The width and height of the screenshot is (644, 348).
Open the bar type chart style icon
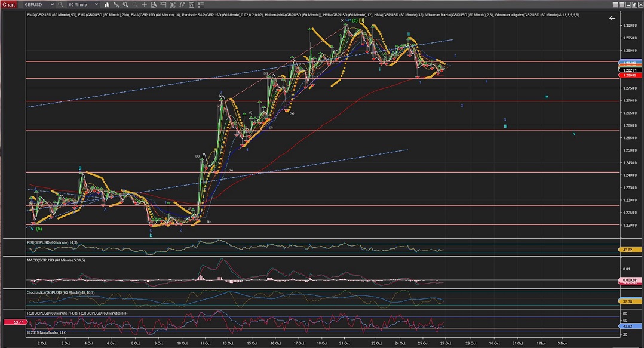pyautogui.click(x=108, y=4)
